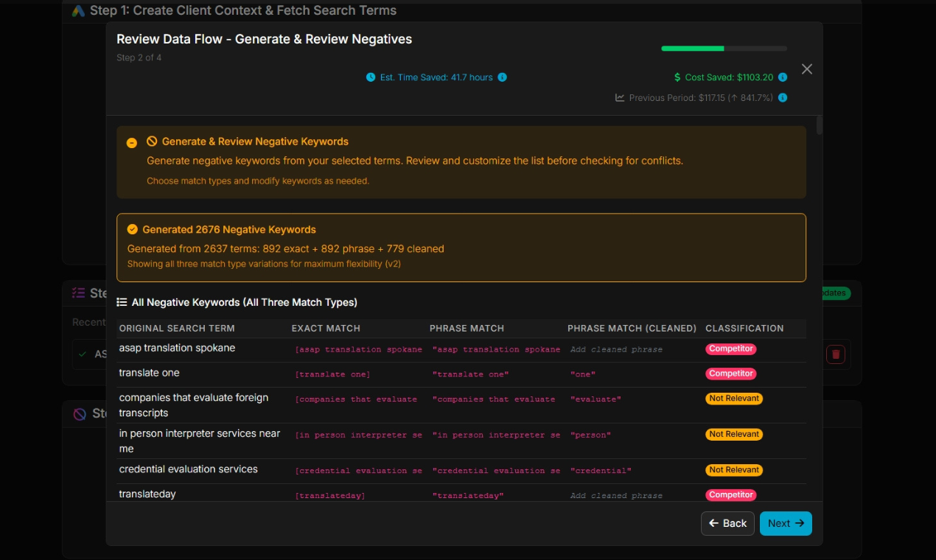
Task: Click Not Relevant badge for credential evaluation services
Action: (x=733, y=470)
